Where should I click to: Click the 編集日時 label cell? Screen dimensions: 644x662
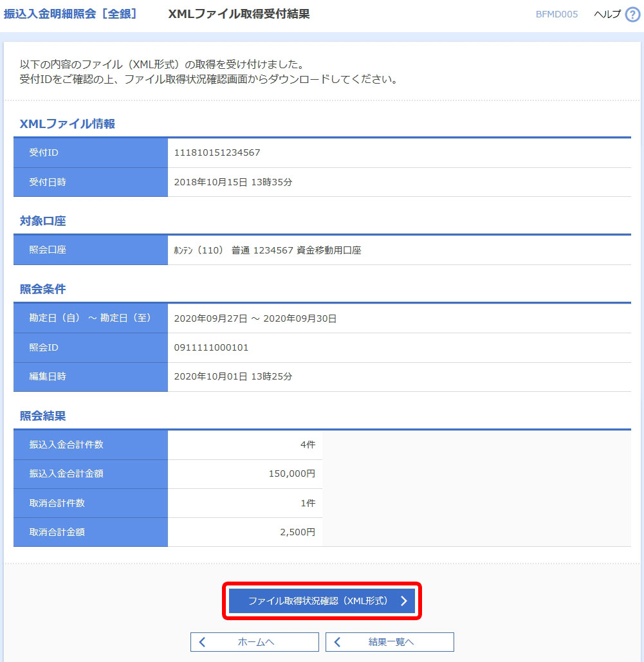(90, 376)
